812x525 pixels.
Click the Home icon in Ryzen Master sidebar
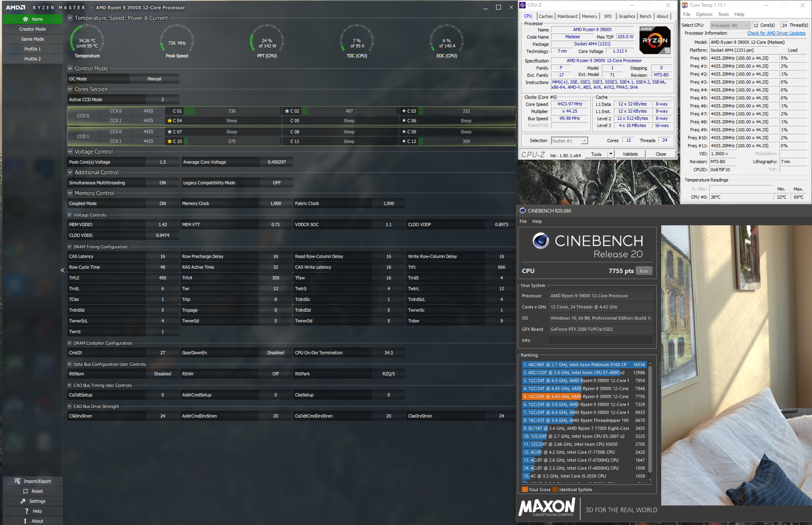tap(25, 19)
